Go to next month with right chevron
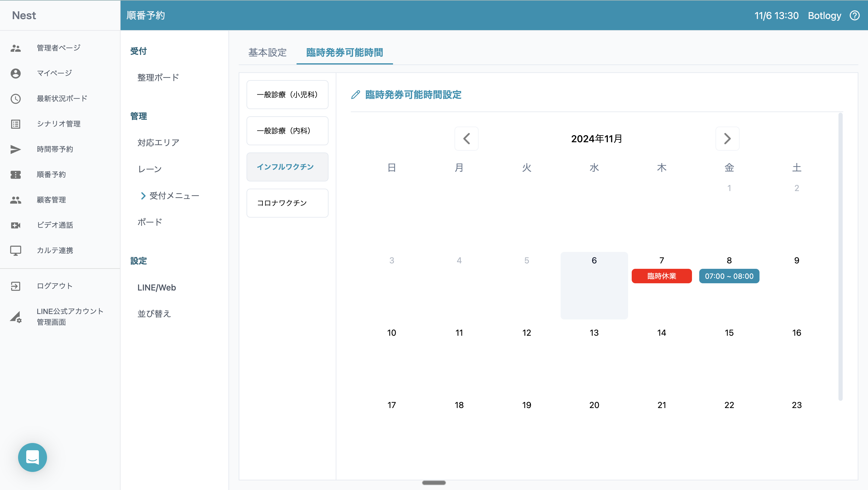This screenshot has height=490, width=868. (727, 139)
